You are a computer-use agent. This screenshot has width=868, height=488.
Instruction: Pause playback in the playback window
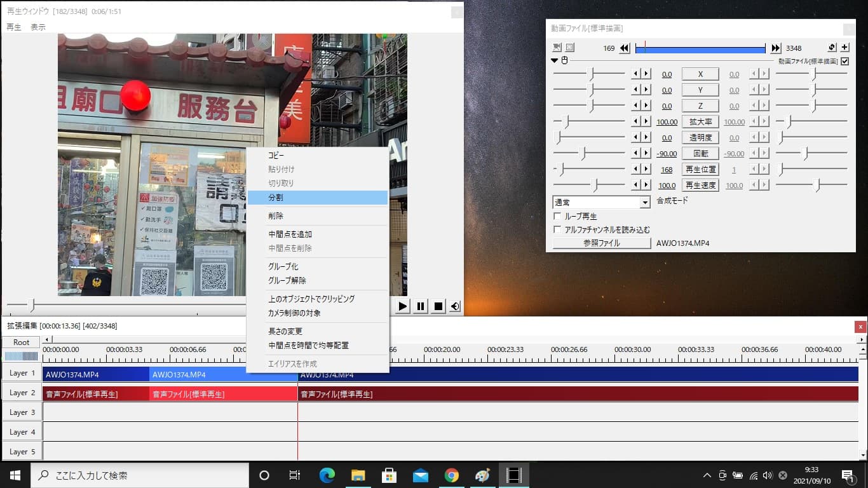click(x=420, y=306)
